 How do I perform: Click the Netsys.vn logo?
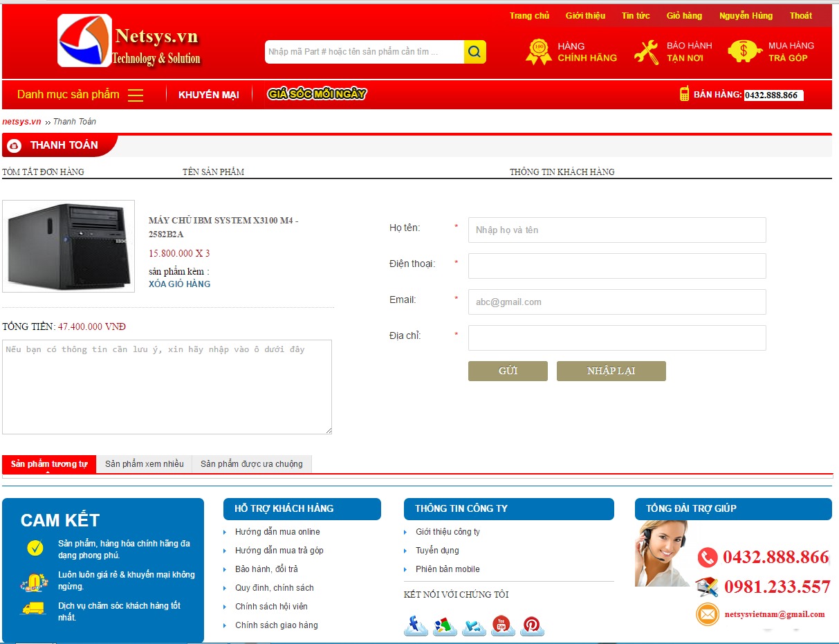(x=129, y=42)
